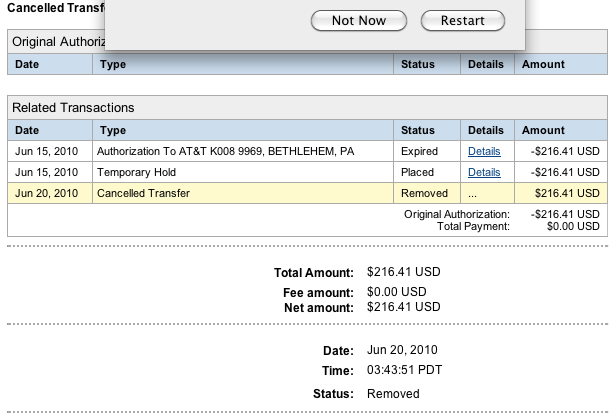Click Status header in Original Authorization table
Image resolution: width=612 pixels, height=417 pixels.
(418, 65)
